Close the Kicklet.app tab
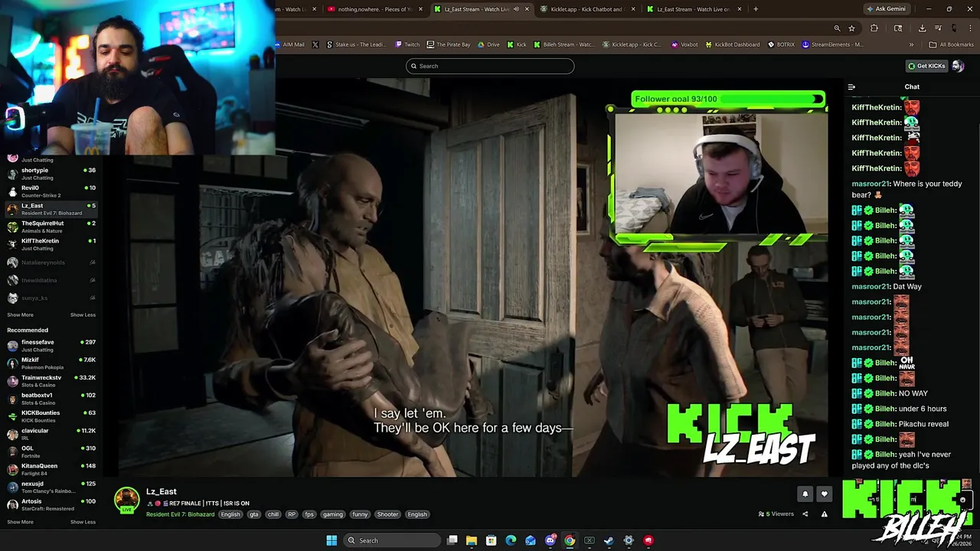This screenshot has height=551, width=980. click(x=633, y=9)
